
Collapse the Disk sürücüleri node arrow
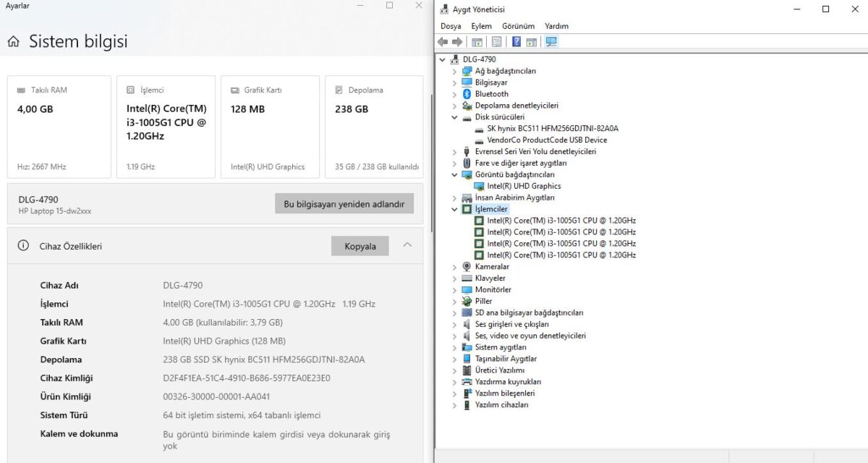[454, 117]
